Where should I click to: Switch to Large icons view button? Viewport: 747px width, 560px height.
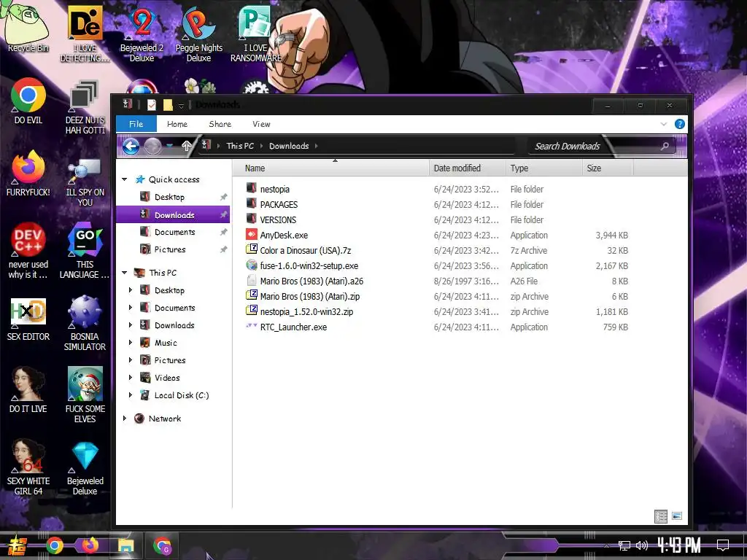click(677, 516)
